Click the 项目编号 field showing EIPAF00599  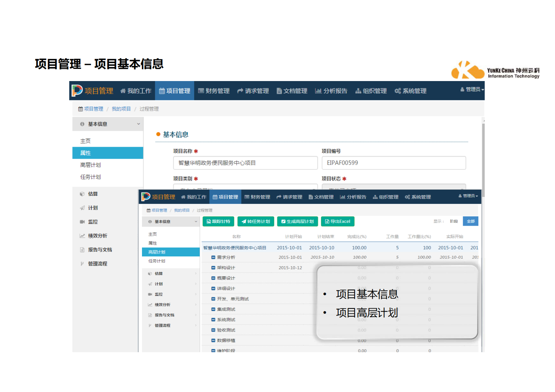394,163
